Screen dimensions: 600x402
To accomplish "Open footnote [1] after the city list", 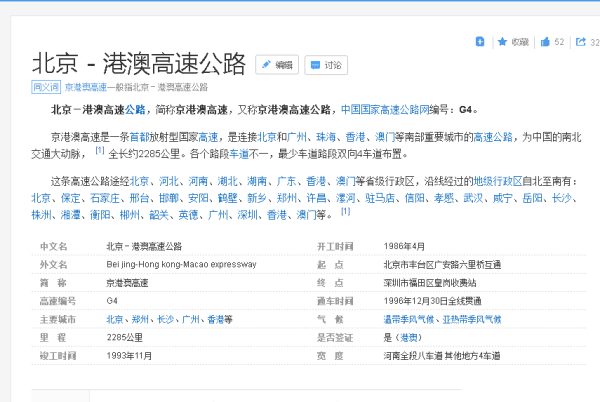I will [345, 211].
